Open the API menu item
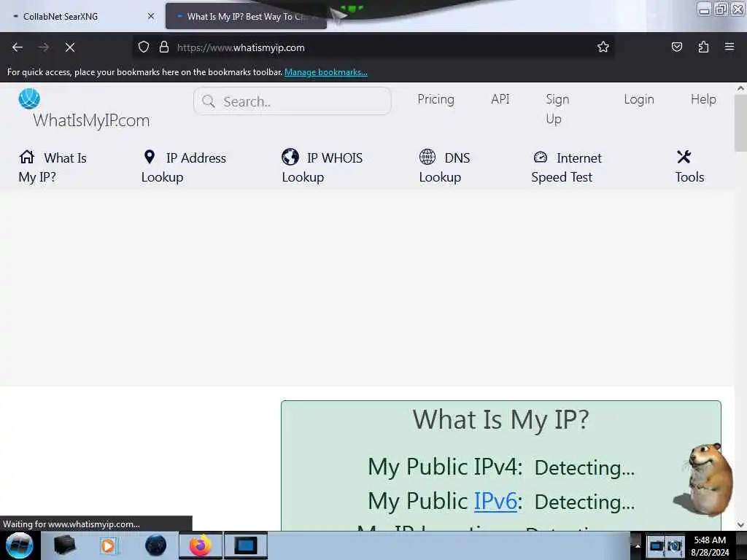 click(x=500, y=99)
